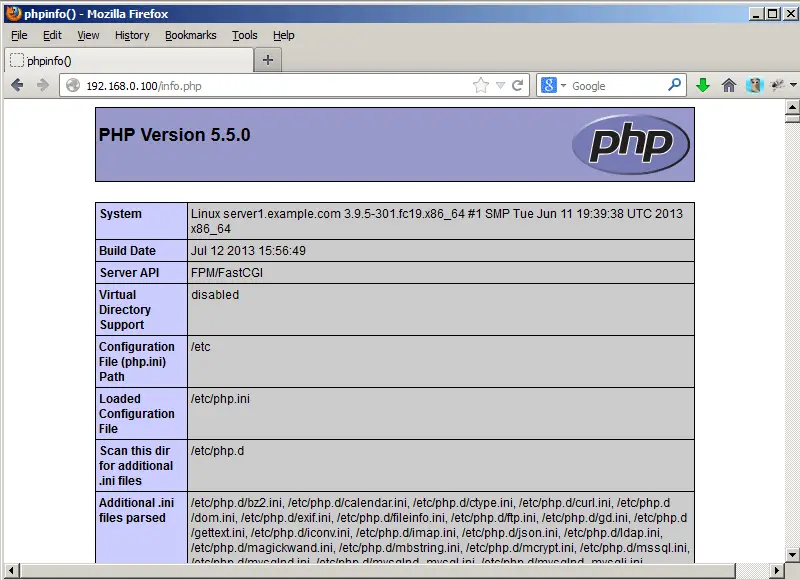Click the horizontal scrollbar left arrow
The width and height of the screenshot is (800, 580).
click(12, 571)
